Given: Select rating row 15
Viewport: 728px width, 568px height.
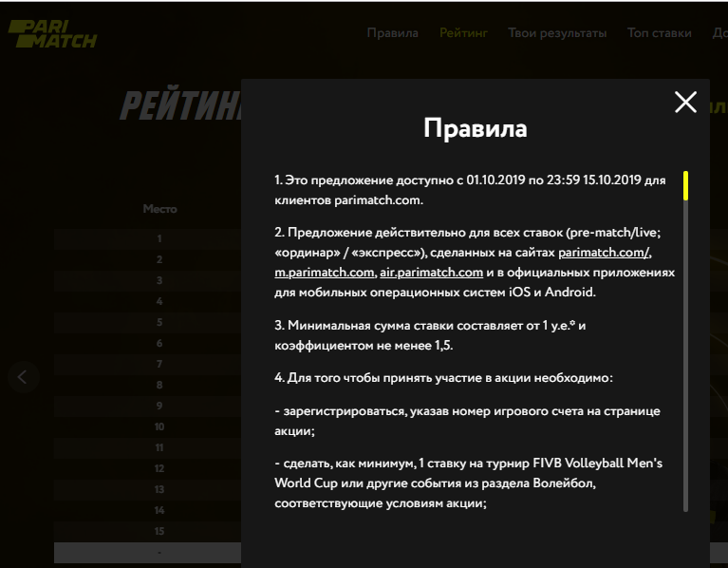Looking at the screenshot, I should click(148, 531).
